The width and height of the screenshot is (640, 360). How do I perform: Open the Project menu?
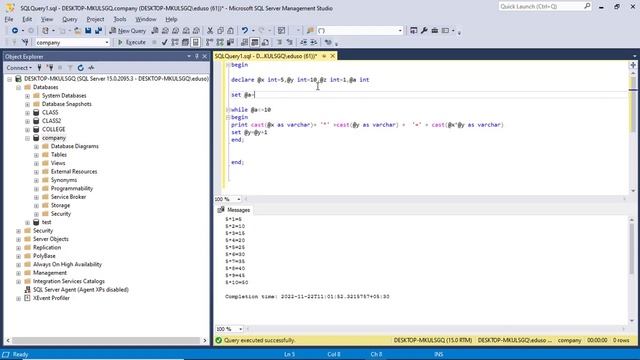click(95, 19)
